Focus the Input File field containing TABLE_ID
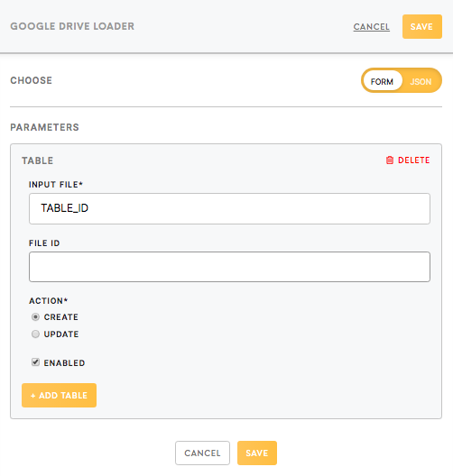Viewport: 453px width, 476px height. pos(229,208)
